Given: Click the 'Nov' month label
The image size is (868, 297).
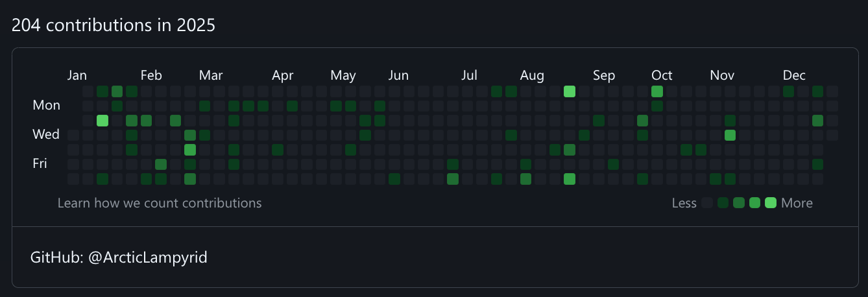Looking at the screenshot, I should (x=722, y=76).
